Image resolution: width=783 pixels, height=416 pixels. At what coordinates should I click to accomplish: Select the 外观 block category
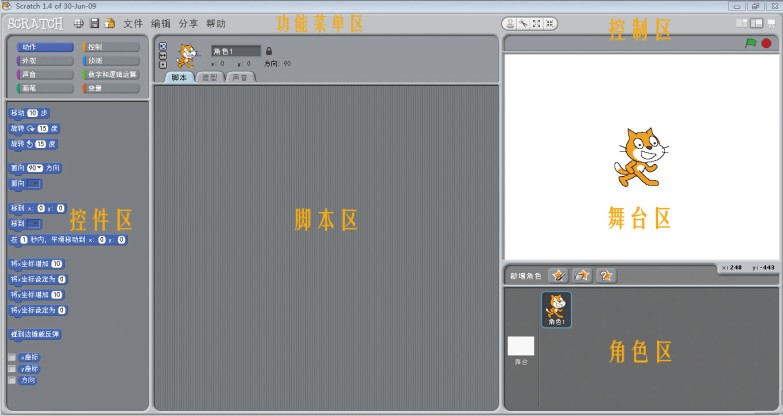(45, 60)
